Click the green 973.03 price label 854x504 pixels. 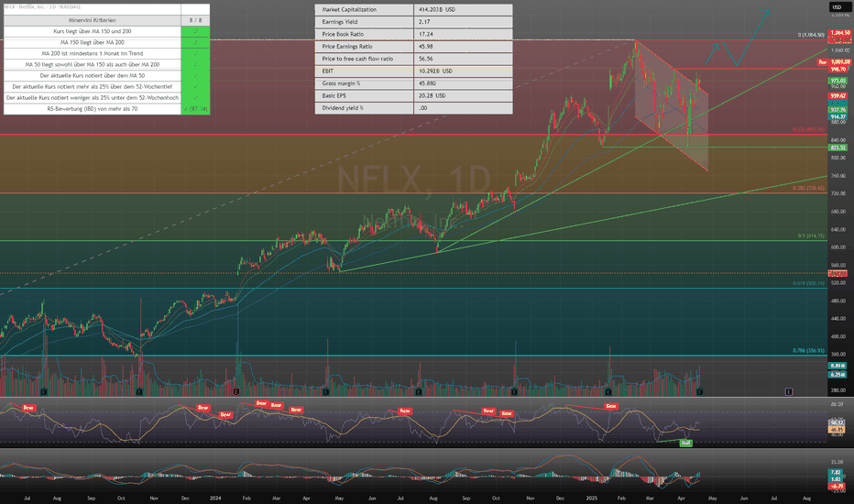[838, 81]
